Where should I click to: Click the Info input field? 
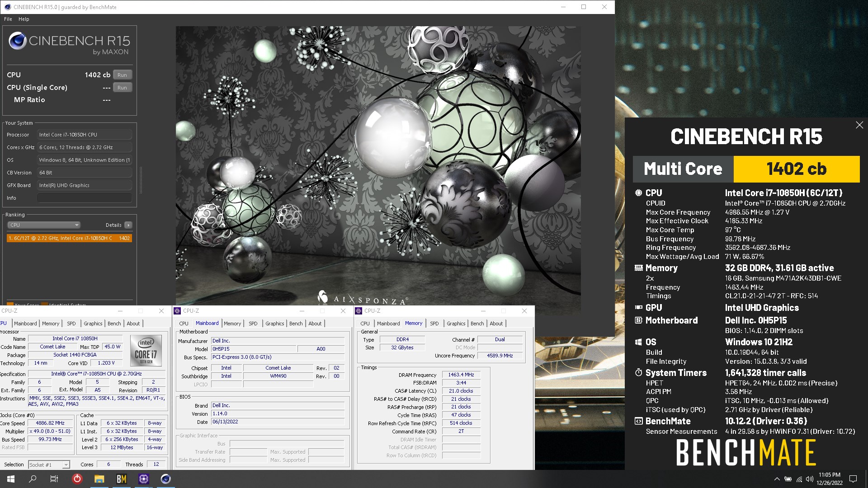click(x=85, y=198)
